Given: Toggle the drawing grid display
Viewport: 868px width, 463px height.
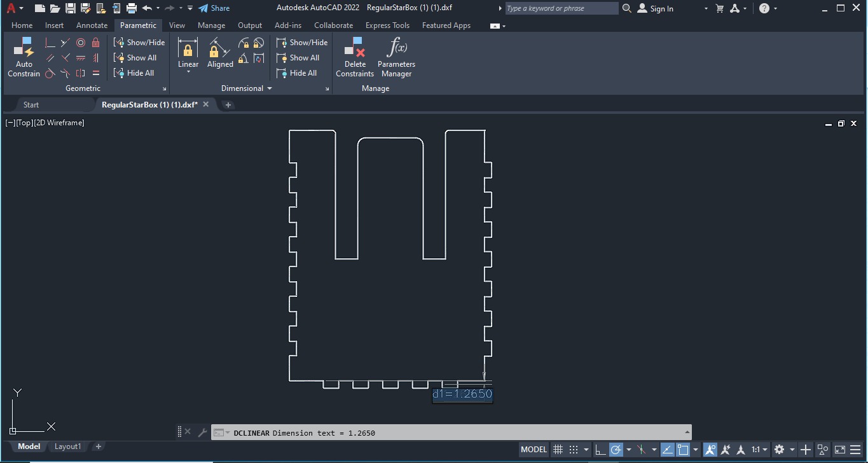Looking at the screenshot, I should (558, 450).
